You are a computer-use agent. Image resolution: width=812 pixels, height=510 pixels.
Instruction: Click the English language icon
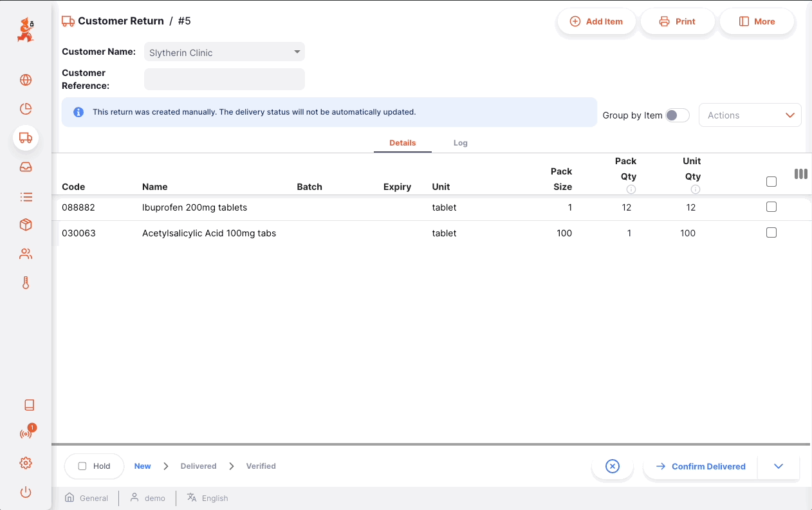tap(191, 498)
